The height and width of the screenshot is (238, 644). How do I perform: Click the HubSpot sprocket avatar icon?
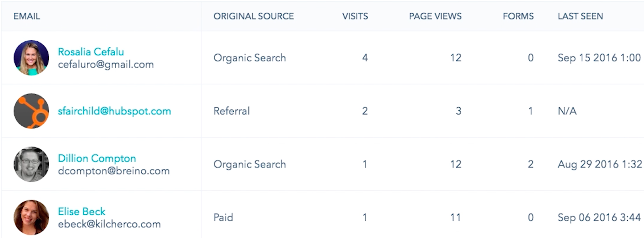coord(32,111)
